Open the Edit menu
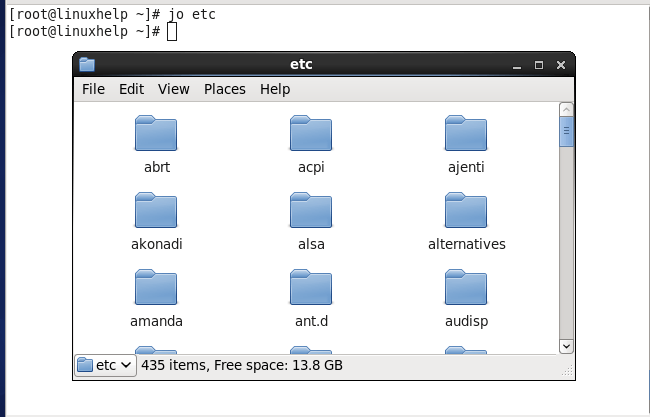 coord(131,89)
